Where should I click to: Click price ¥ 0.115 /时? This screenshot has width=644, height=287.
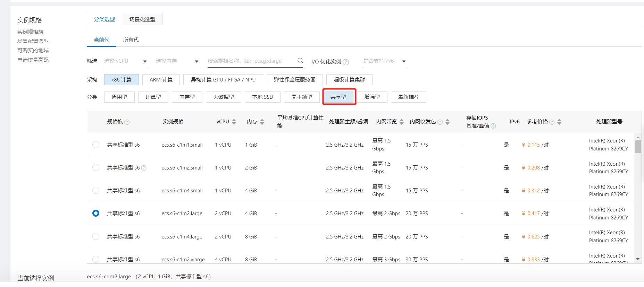coord(535,145)
